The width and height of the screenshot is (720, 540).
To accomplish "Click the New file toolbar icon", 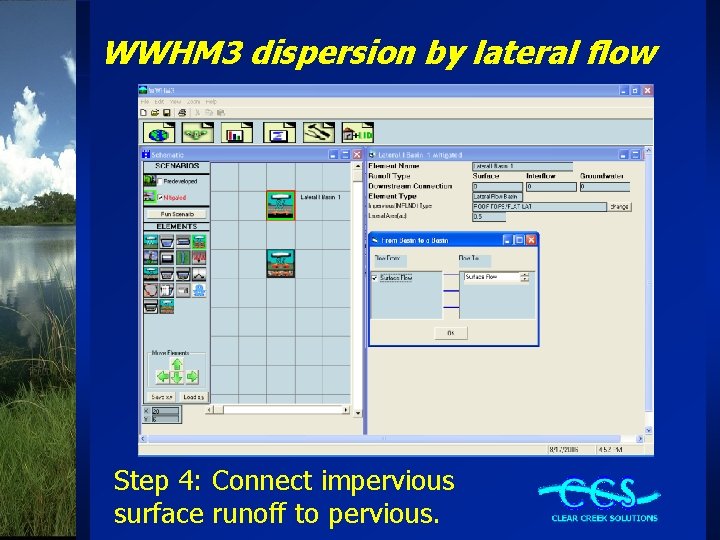I will [144, 112].
